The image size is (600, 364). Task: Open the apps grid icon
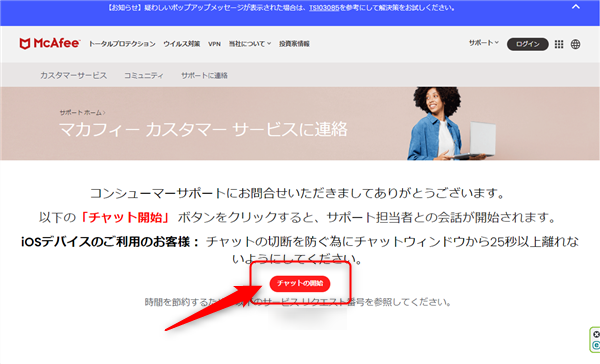point(559,44)
